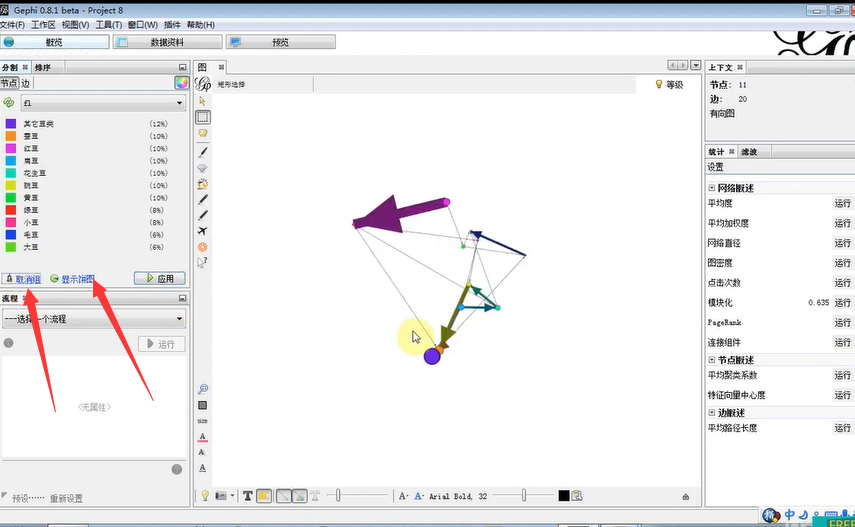Click the 重新设置 reset link
The width and height of the screenshot is (855, 527).
click(x=66, y=498)
